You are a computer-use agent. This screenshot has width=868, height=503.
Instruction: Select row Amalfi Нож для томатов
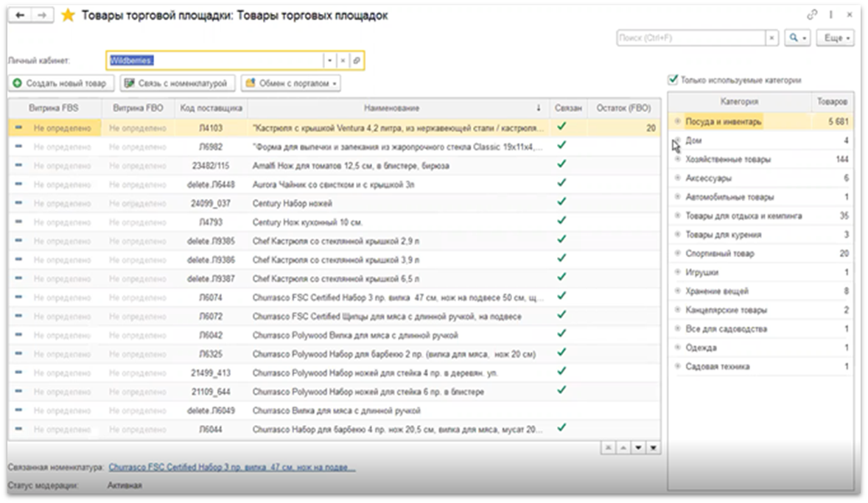(335, 166)
